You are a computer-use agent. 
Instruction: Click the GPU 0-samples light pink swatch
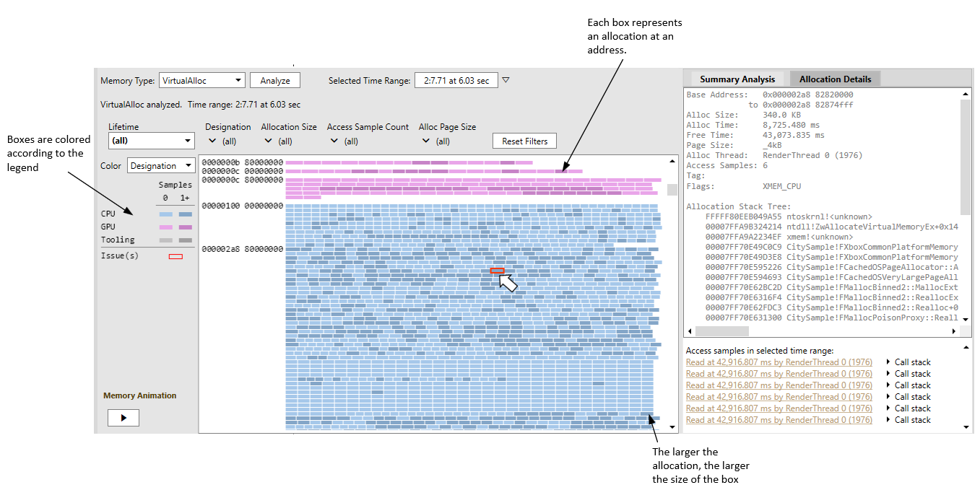click(x=165, y=227)
